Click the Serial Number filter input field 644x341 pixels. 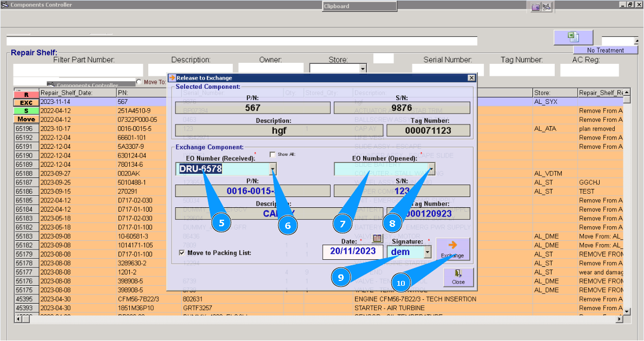(448, 70)
